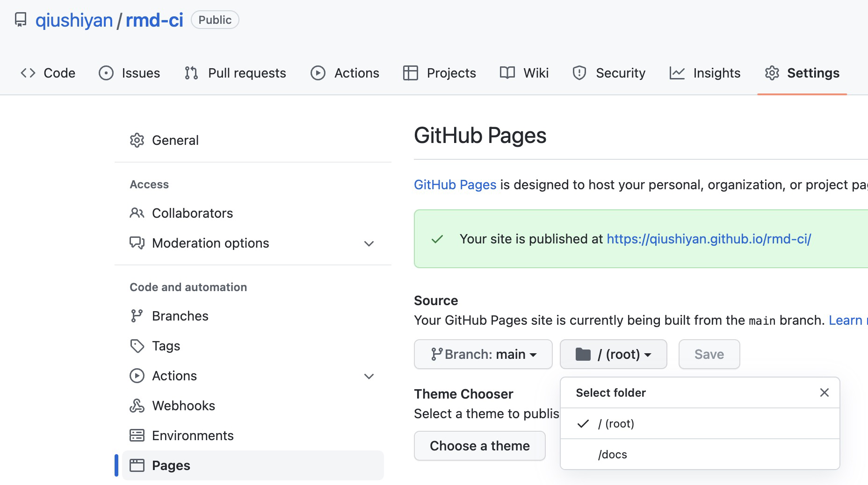Click the Collaborators people icon
Image resolution: width=868 pixels, height=485 pixels.
pyautogui.click(x=137, y=213)
